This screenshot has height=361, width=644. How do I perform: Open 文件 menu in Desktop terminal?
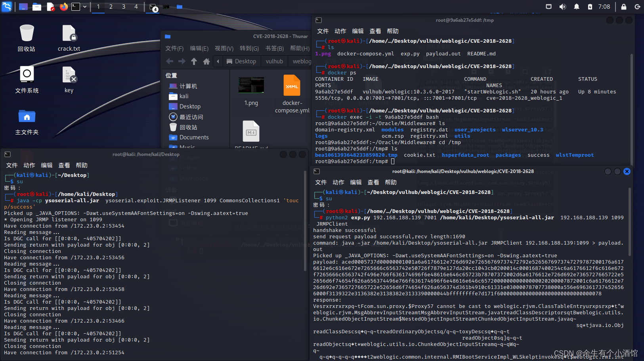(12, 165)
